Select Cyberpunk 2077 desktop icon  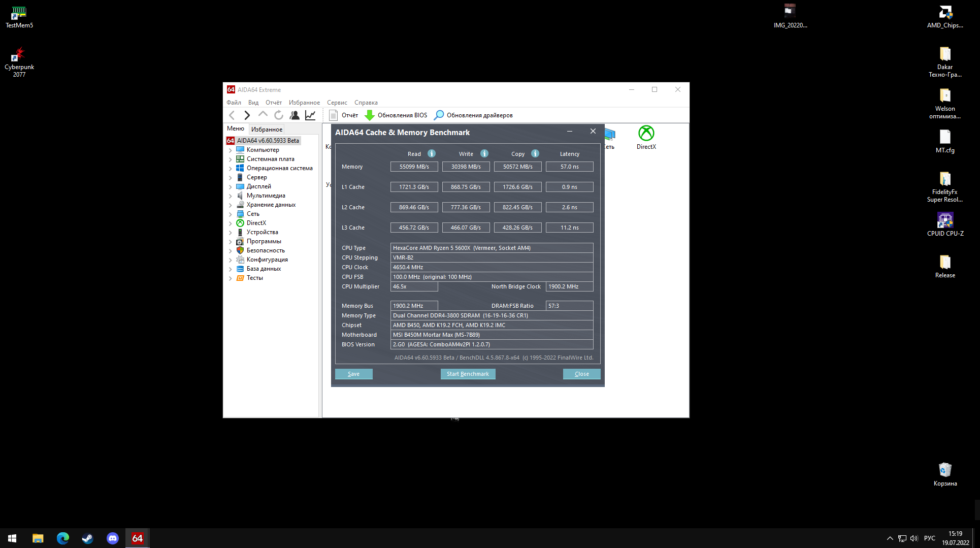[x=19, y=62]
